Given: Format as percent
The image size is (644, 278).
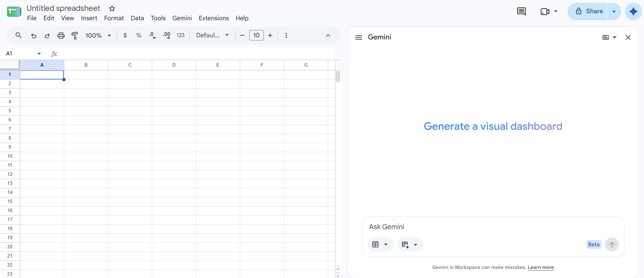Looking at the screenshot, I should coord(139,35).
